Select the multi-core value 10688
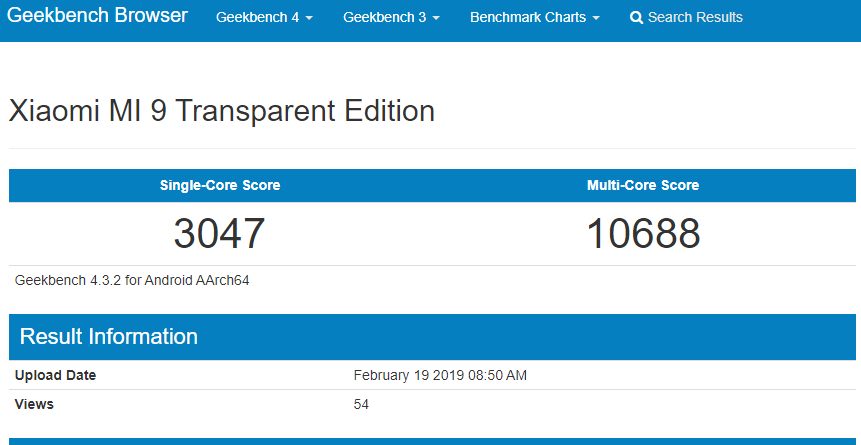 [x=644, y=233]
